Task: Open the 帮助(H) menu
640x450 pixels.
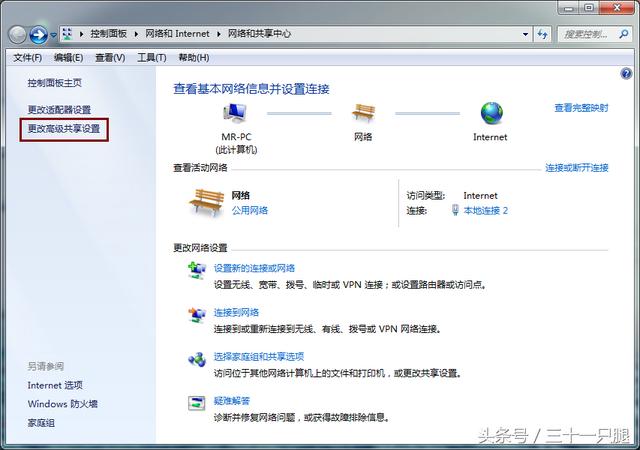Action: 194,58
